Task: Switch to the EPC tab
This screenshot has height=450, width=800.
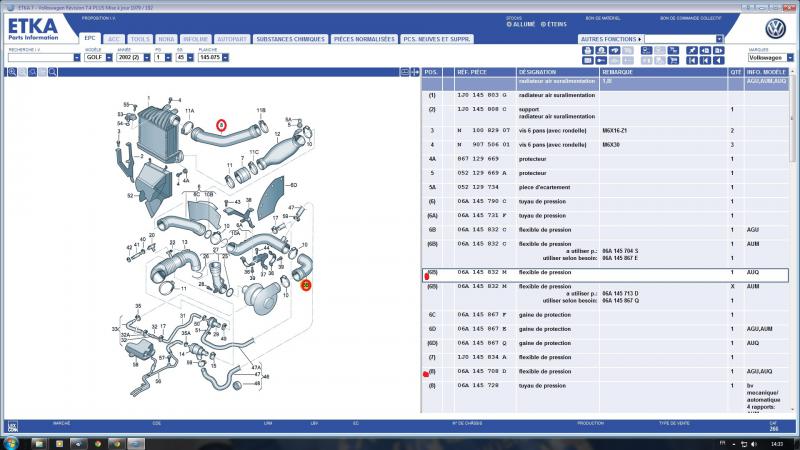Action: click(90, 38)
